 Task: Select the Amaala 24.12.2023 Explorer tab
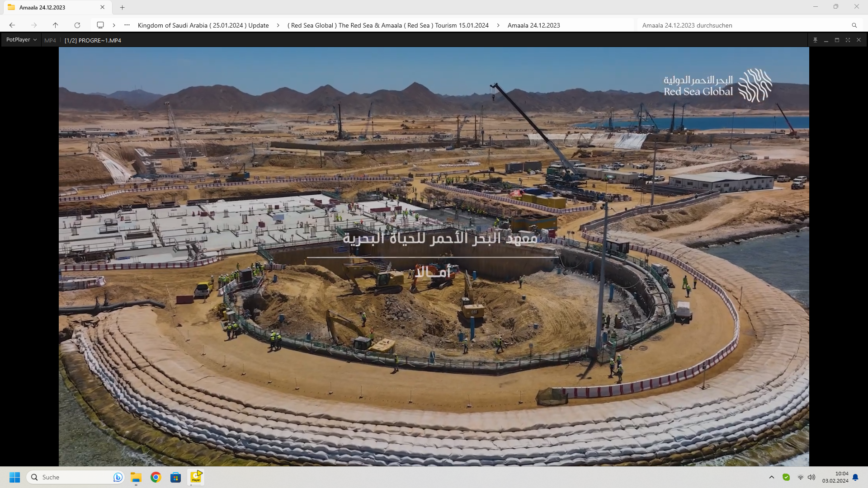[57, 7]
